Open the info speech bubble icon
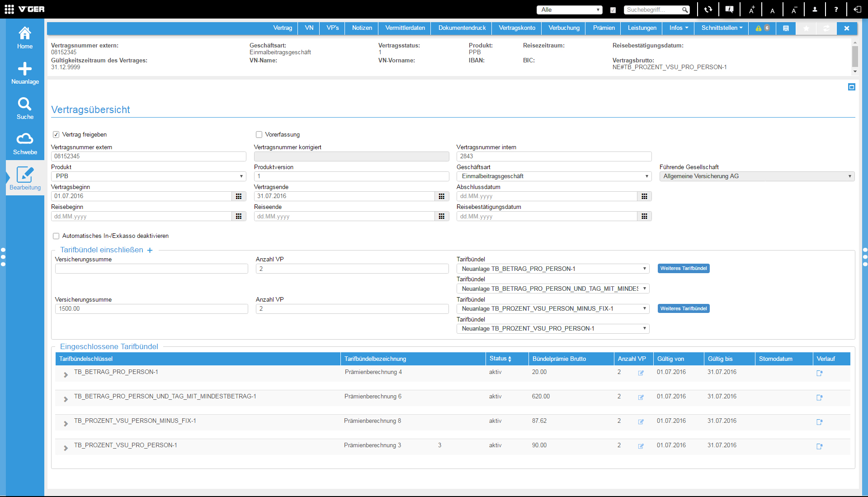868x497 pixels. point(729,9)
